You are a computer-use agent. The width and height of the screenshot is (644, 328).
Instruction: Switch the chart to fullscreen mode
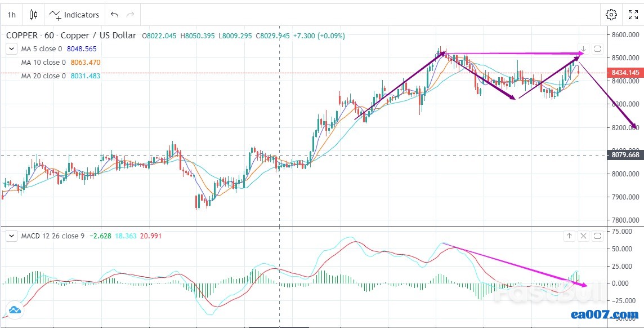(x=633, y=15)
